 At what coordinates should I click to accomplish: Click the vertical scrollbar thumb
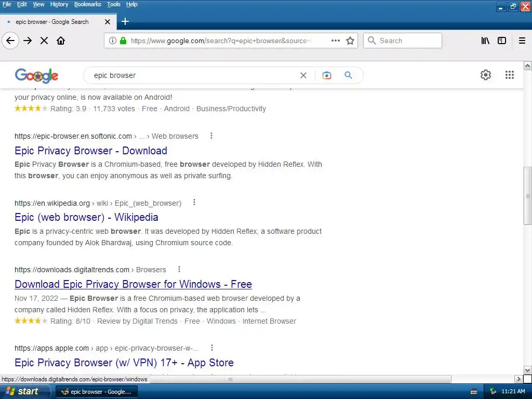pyautogui.click(x=528, y=196)
